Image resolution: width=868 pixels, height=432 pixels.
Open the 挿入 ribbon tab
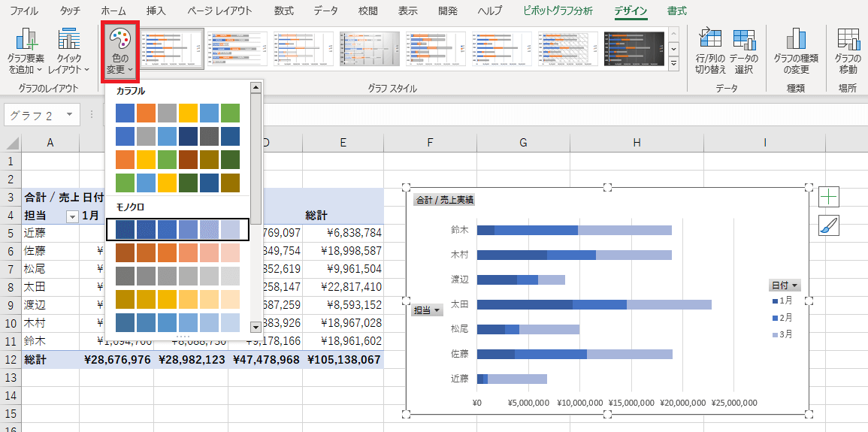[156, 11]
